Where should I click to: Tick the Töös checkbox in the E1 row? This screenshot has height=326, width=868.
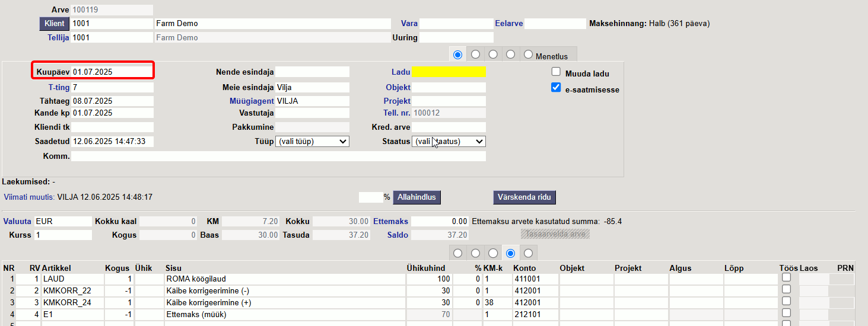click(x=786, y=313)
